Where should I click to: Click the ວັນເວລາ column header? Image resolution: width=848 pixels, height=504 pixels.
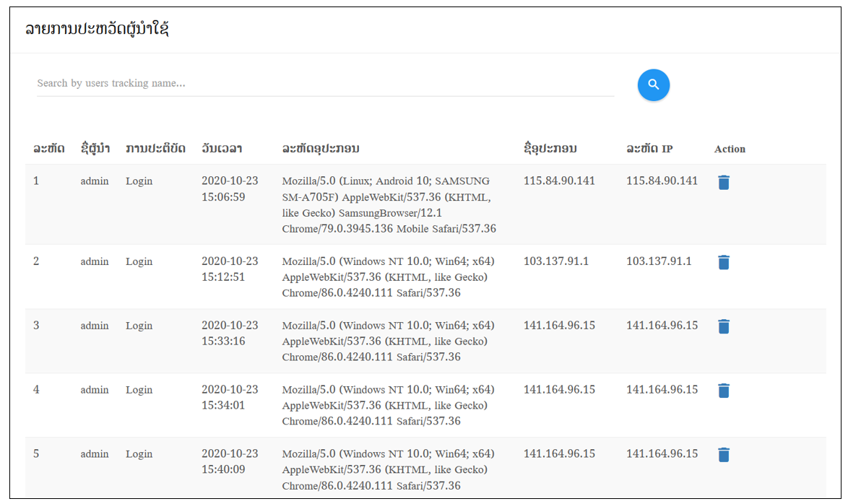pyautogui.click(x=222, y=149)
